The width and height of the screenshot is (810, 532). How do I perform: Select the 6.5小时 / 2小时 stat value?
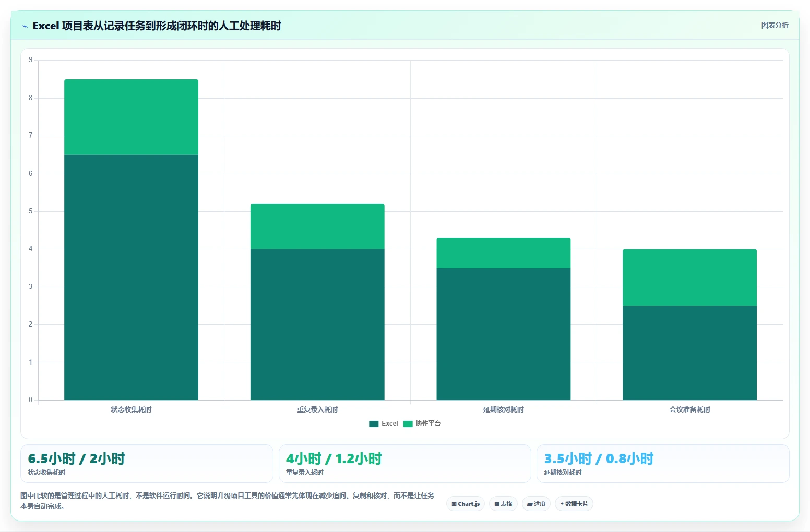click(76, 458)
